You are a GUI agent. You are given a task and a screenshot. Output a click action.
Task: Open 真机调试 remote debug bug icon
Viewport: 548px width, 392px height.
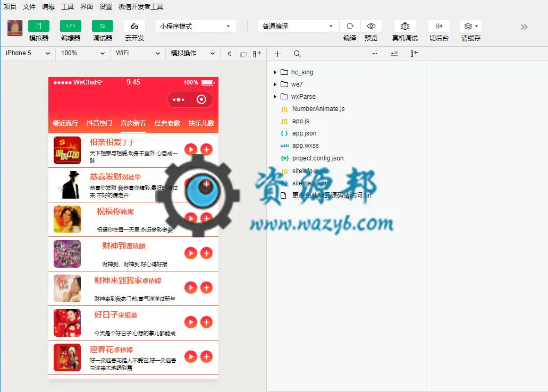click(x=404, y=26)
